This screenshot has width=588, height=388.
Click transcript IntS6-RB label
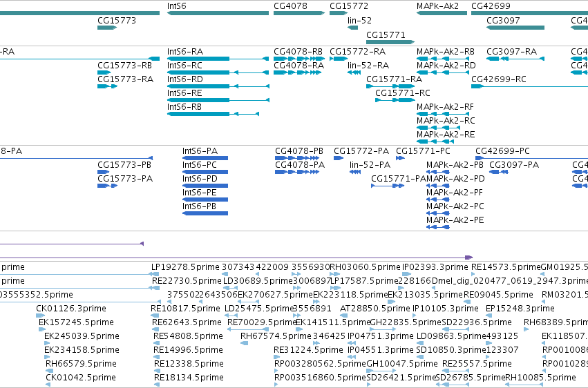tap(184, 107)
